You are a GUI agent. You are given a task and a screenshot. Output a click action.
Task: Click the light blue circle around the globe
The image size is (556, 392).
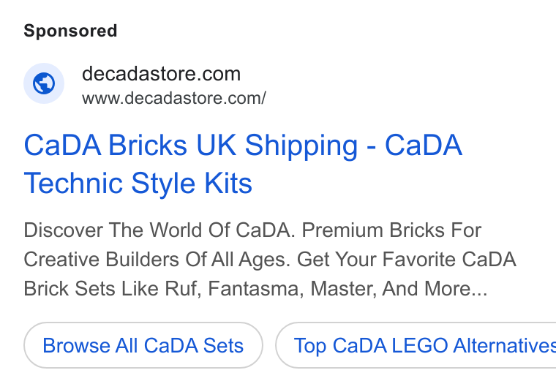(x=44, y=83)
